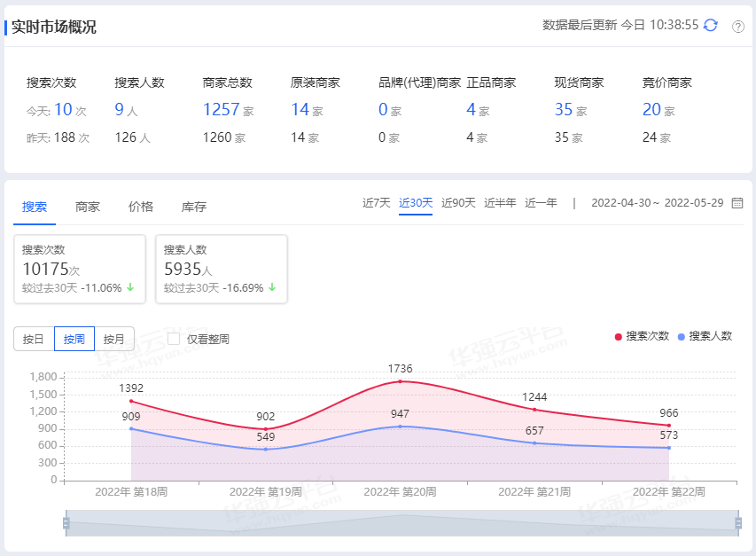Viewport: 756px width, 556px height.
Task: Click yesterday's 商家总数 value 1260
Action: pyautogui.click(x=217, y=137)
